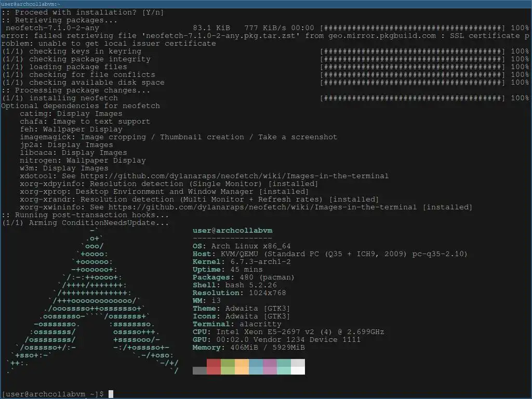
Task: Click the 'feh: Wallpaper Display' line
Action: click(x=71, y=129)
